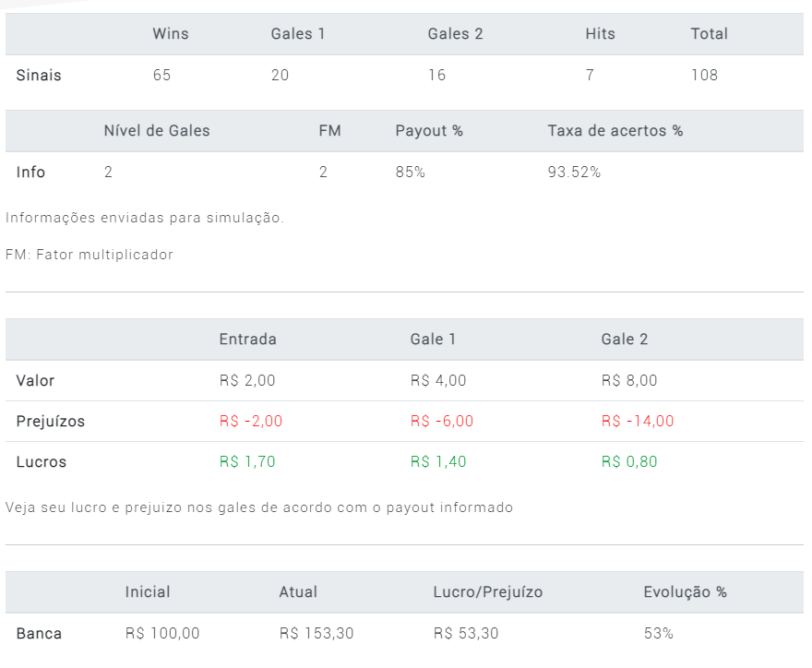Select the Hits column header

point(600,33)
